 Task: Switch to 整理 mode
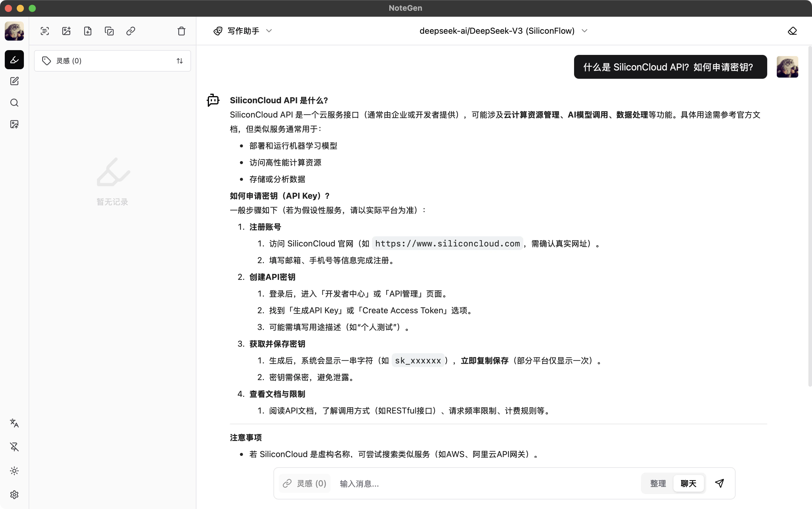point(658,483)
